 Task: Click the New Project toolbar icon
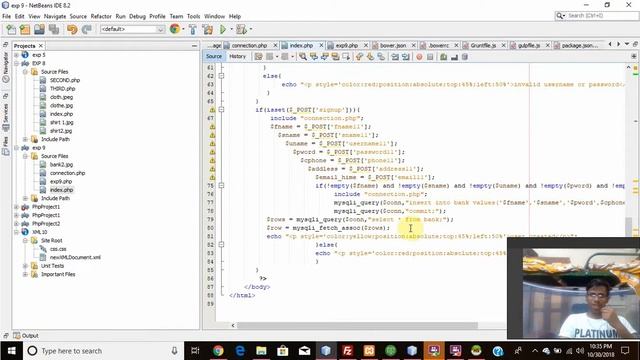click(x=25, y=29)
